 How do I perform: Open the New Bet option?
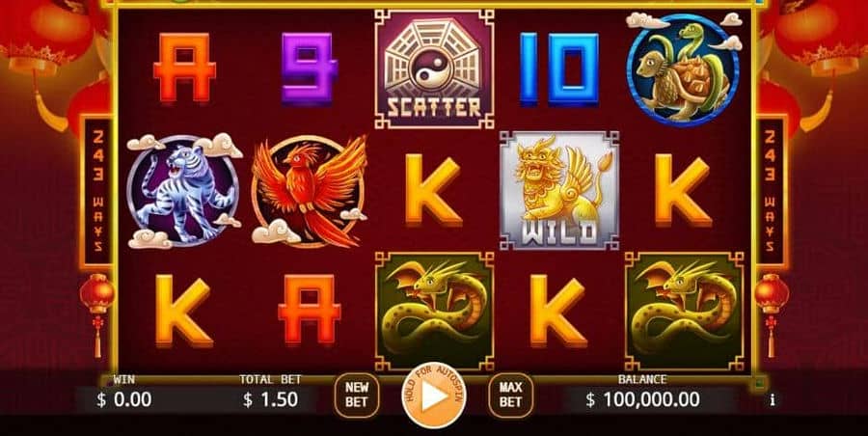pyautogui.click(x=357, y=395)
